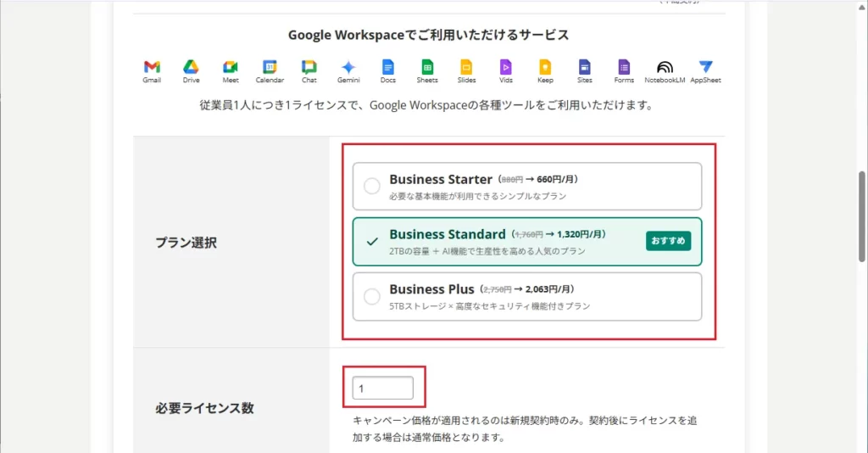Click the プラン選択 label
Screen dimensions: 868x453
pos(186,243)
